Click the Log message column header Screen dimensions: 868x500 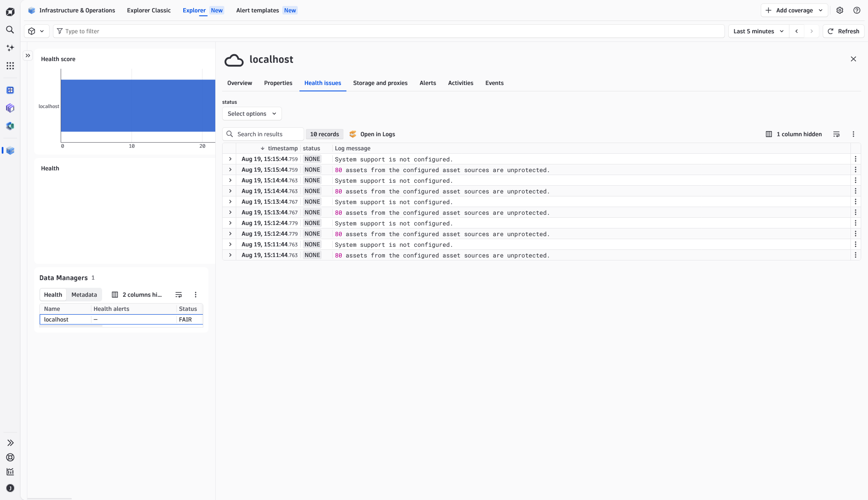(x=352, y=148)
